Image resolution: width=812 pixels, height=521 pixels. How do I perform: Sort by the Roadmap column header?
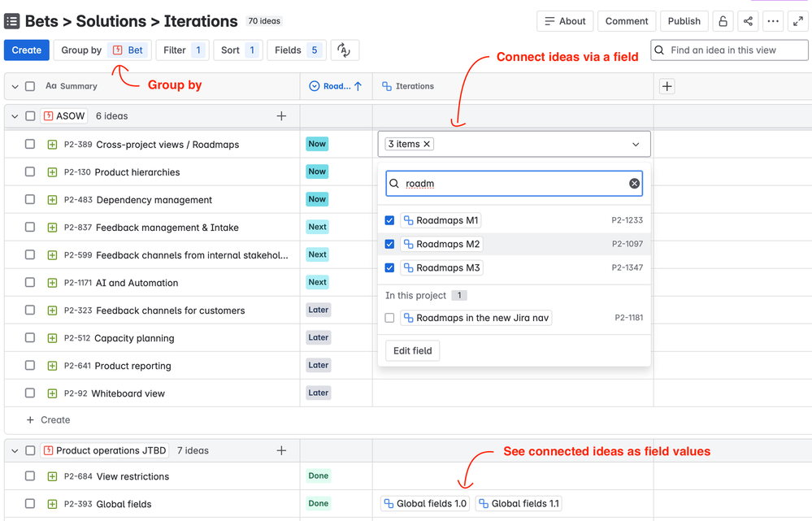coord(336,86)
